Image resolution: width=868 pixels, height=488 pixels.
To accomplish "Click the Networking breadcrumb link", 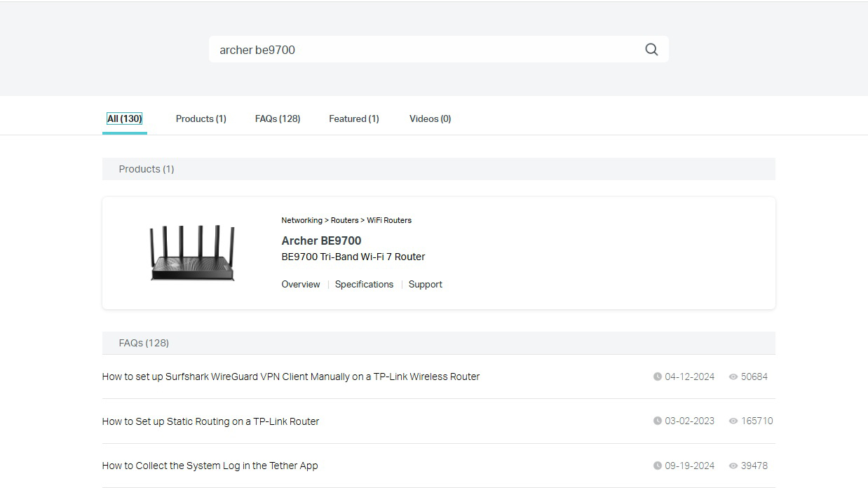I will pos(301,220).
